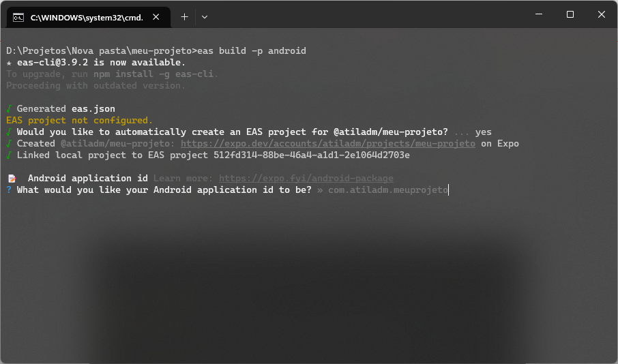Click the green checkmark beside 'Generated eas.json'

pos(9,109)
